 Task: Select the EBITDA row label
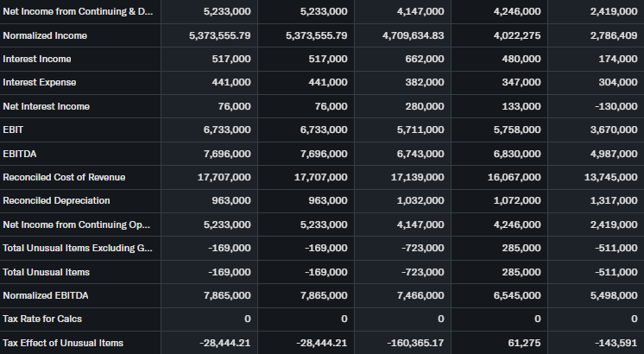point(20,154)
